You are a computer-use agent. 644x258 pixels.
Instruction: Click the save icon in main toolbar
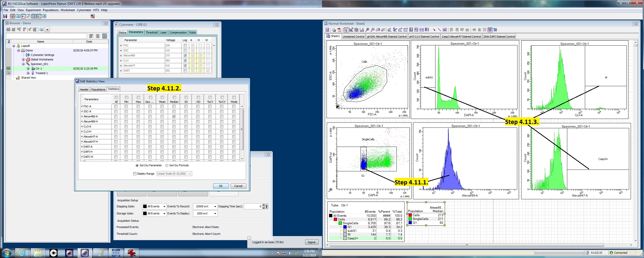(5, 16)
